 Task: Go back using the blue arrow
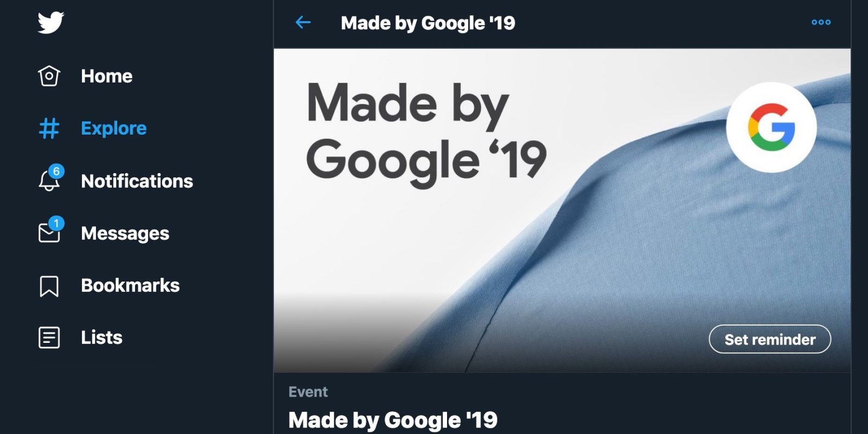tap(303, 22)
